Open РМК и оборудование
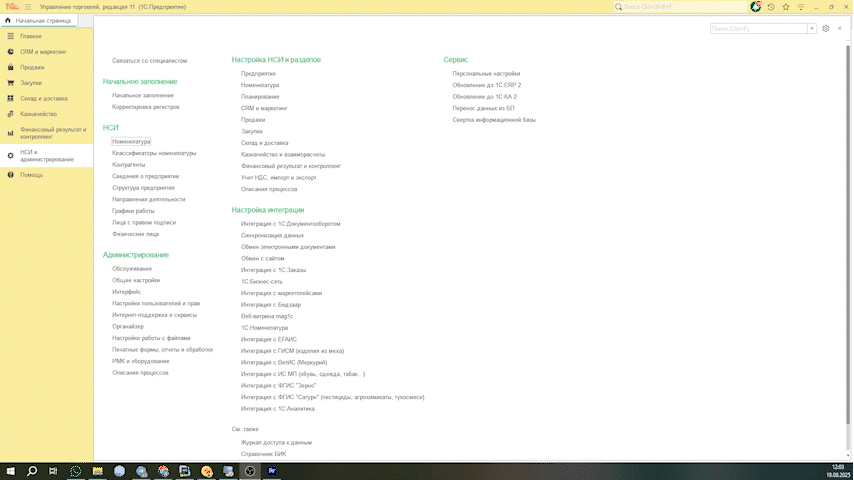The height and width of the screenshot is (480, 854). click(x=141, y=361)
